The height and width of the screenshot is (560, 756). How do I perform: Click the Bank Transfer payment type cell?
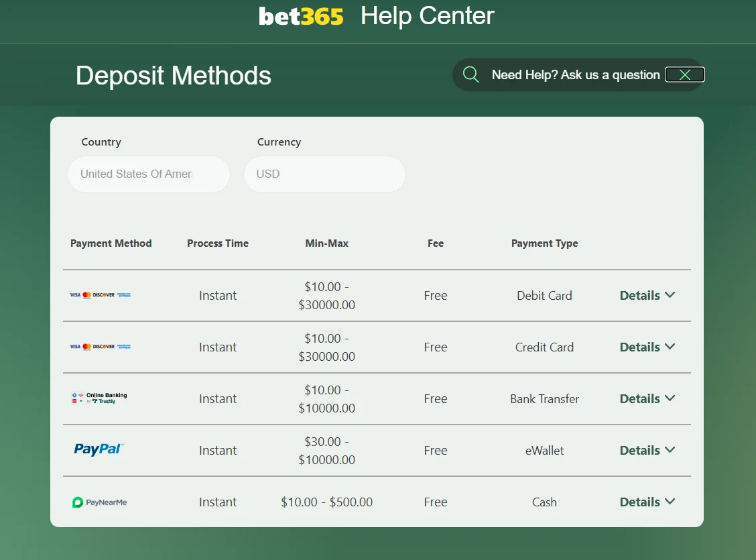(x=544, y=398)
